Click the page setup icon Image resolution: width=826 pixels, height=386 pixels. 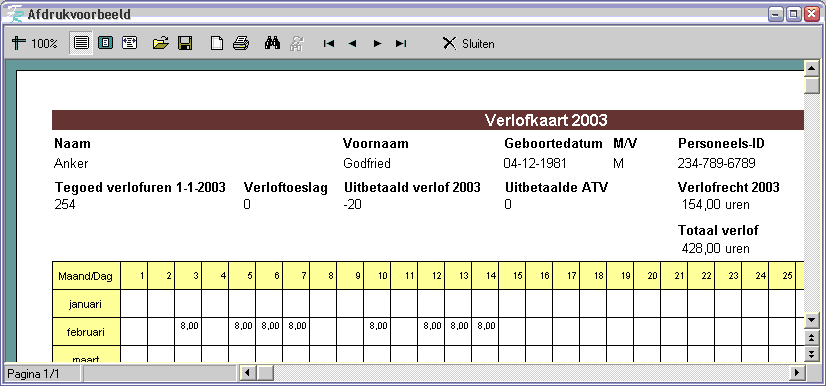(x=217, y=43)
